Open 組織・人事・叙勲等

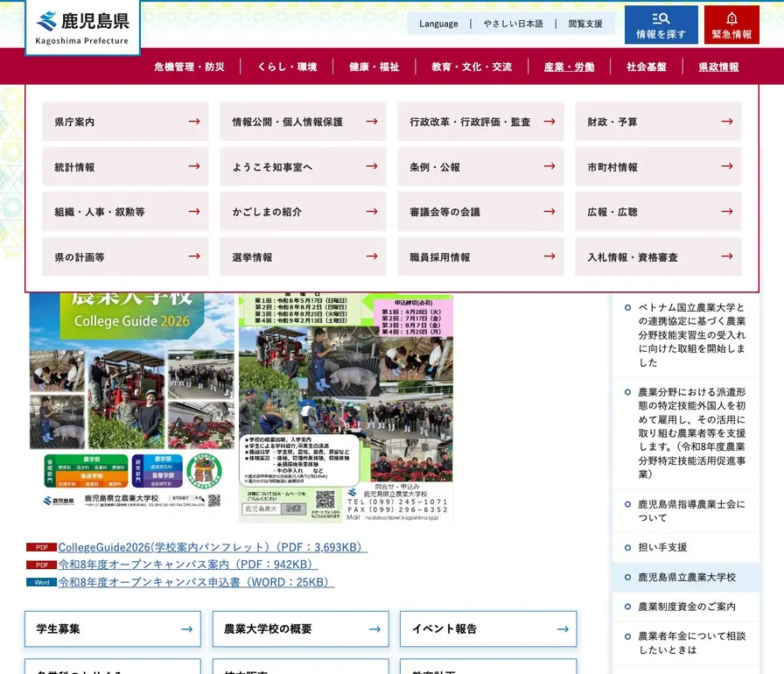(125, 212)
